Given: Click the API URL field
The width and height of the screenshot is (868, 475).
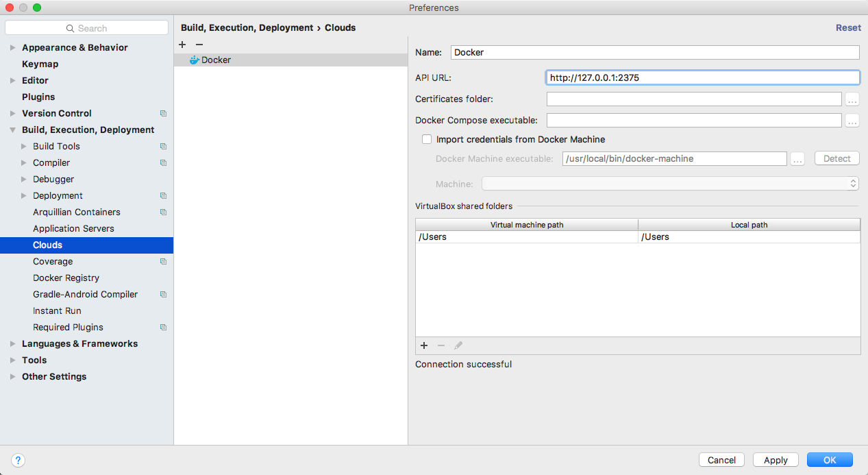Looking at the screenshot, I should point(703,77).
